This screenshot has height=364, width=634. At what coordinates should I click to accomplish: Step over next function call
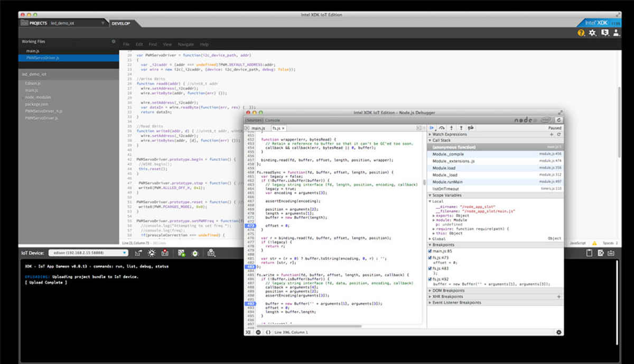point(443,127)
